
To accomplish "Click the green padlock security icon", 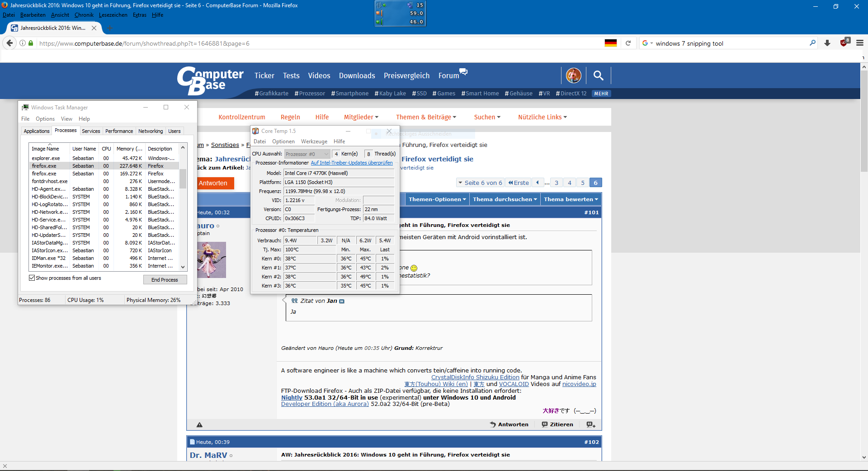I will coord(31,43).
